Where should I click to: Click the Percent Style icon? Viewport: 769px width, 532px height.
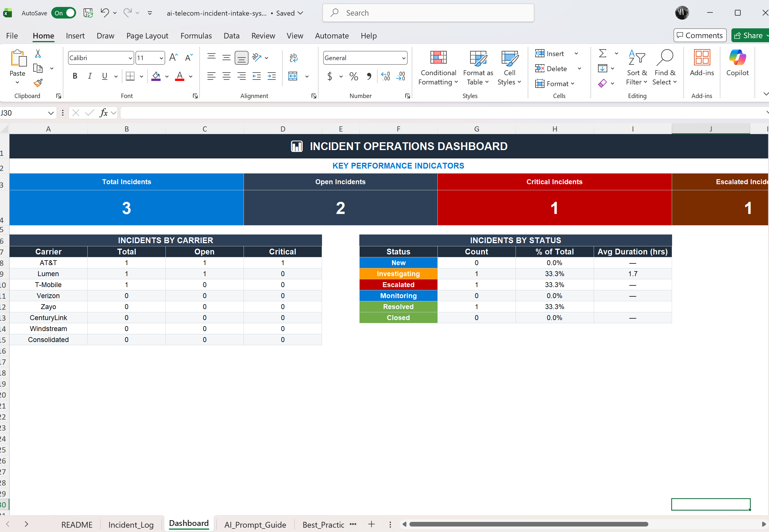(x=354, y=76)
